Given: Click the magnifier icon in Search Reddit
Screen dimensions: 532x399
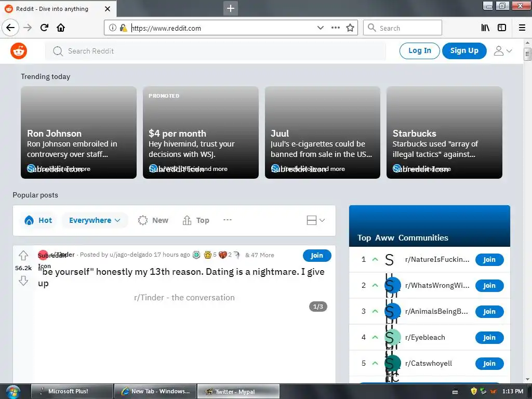Looking at the screenshot, I should [x=58, y=51].
